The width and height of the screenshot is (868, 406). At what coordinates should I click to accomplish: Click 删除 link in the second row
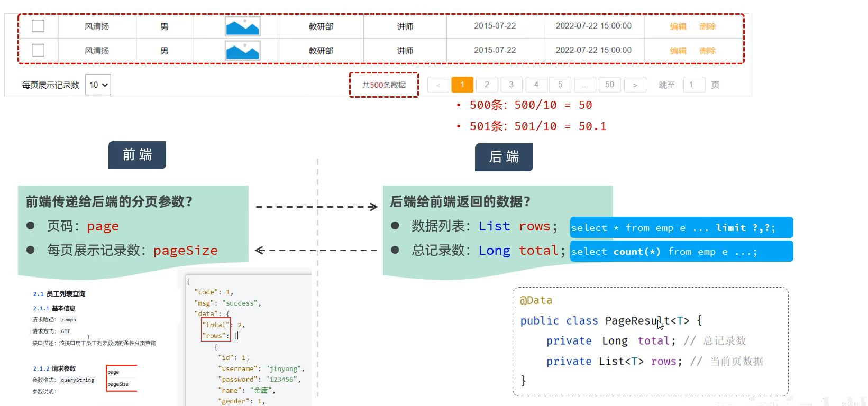708,51
